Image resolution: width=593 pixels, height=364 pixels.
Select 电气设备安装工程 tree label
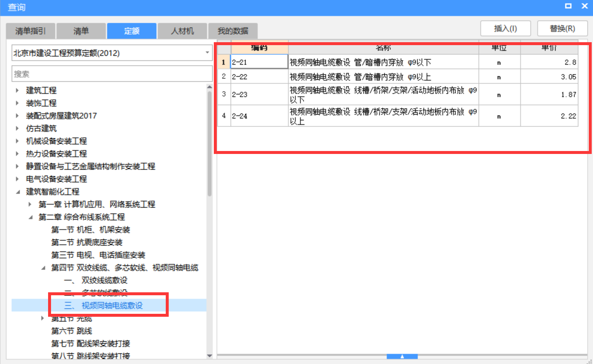tap(57, 179)
